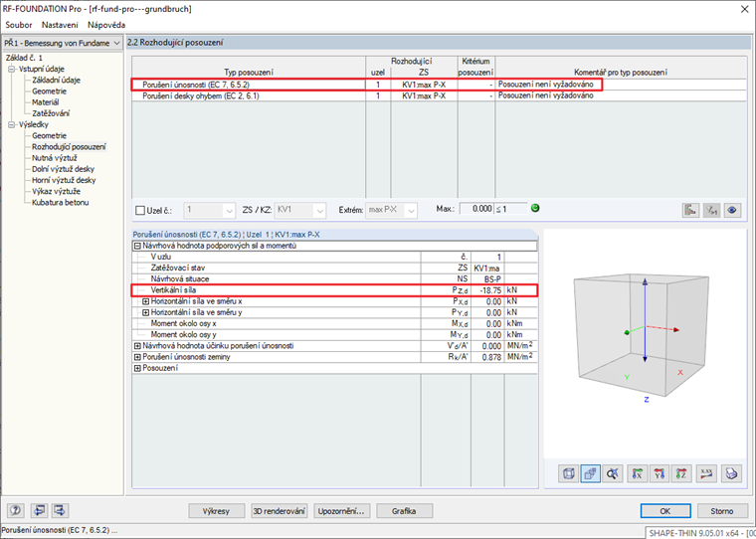Select 'Nutná výztuž' in the tree
The height and width of the screenshot is (539, 756).
click(x=55, y=158)
